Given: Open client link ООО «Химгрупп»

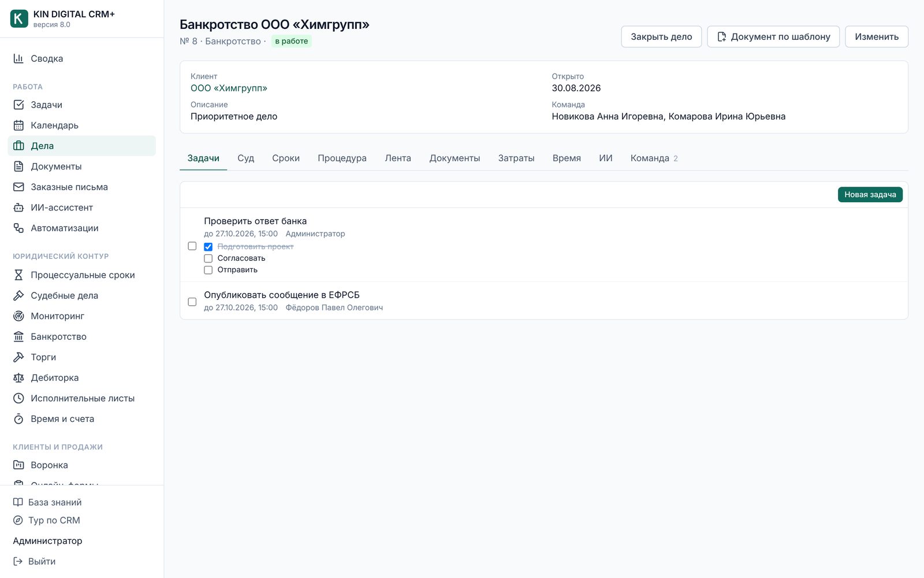Looking at the screenshot, I should coord(229,88).
